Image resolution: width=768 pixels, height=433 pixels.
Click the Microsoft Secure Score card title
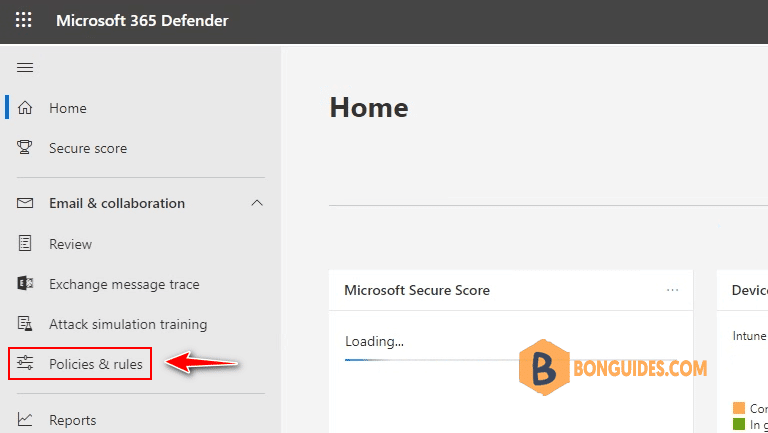click(417, 290)
